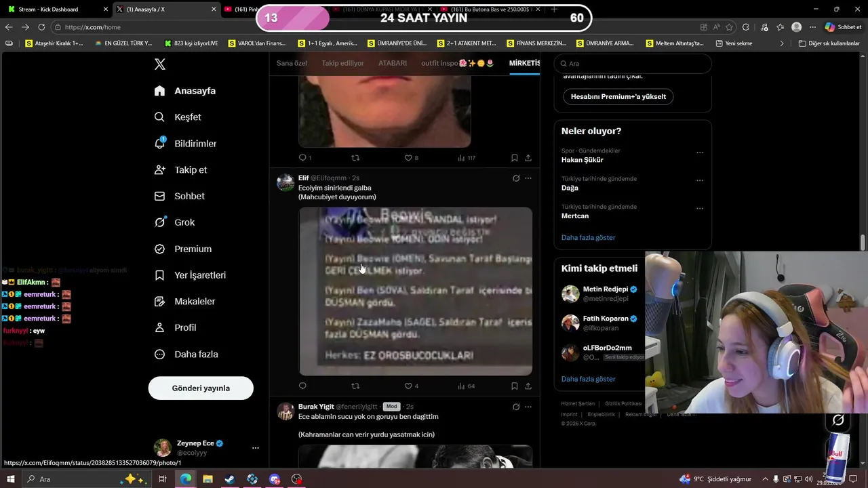868x488 pixels.
Task: Open the Mertcan trending topic
Action: (575, 216)
